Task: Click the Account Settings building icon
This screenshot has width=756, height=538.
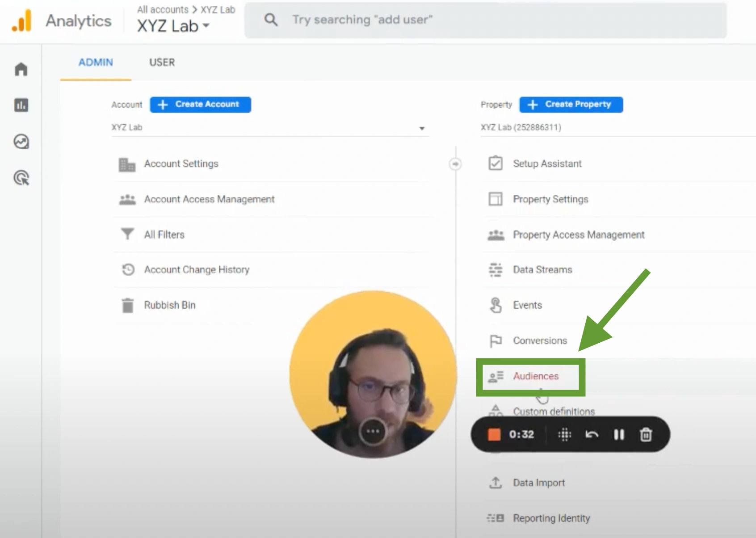Action: tap(127, 164)
